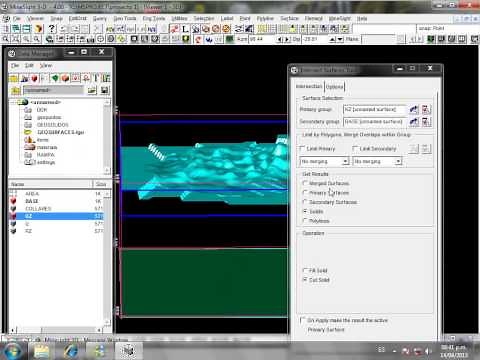480x360 pixels.
Task: Click the Azimuth right arrow stepper
Action: [287, 39]
